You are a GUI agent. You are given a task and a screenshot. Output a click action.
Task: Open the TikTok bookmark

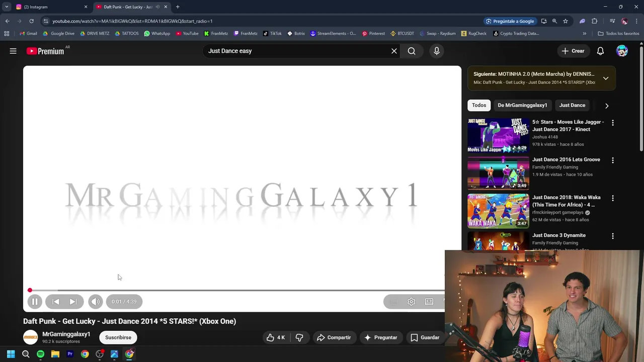click(x=272, y=34)
